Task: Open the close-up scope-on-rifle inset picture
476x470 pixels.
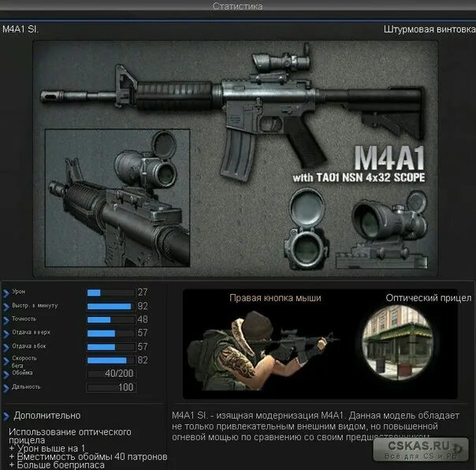Action: tap(117, 198)
